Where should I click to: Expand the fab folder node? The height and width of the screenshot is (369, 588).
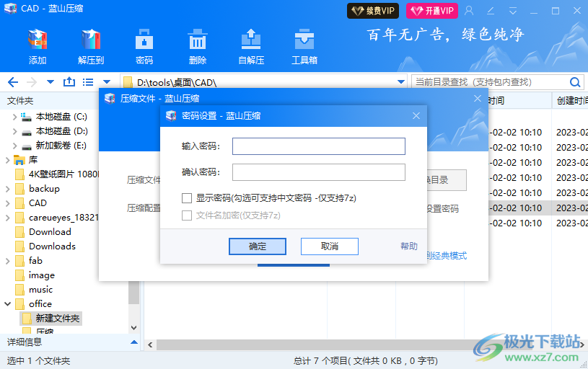click(7, 261)
